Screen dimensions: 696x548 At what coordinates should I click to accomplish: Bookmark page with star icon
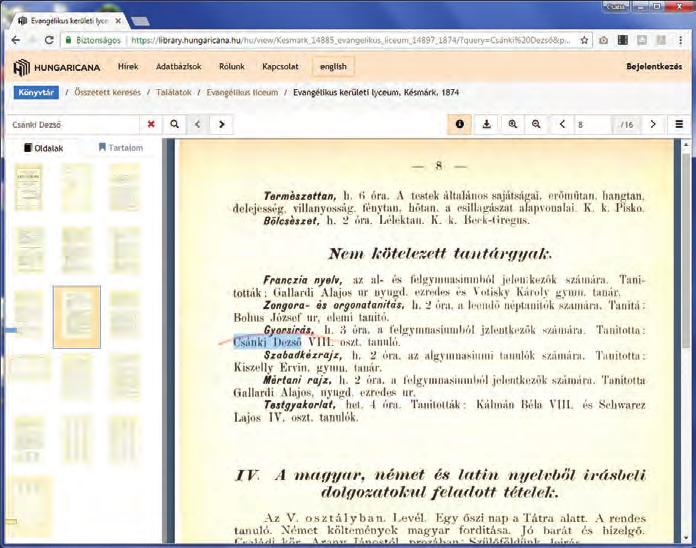pos(584,40)
